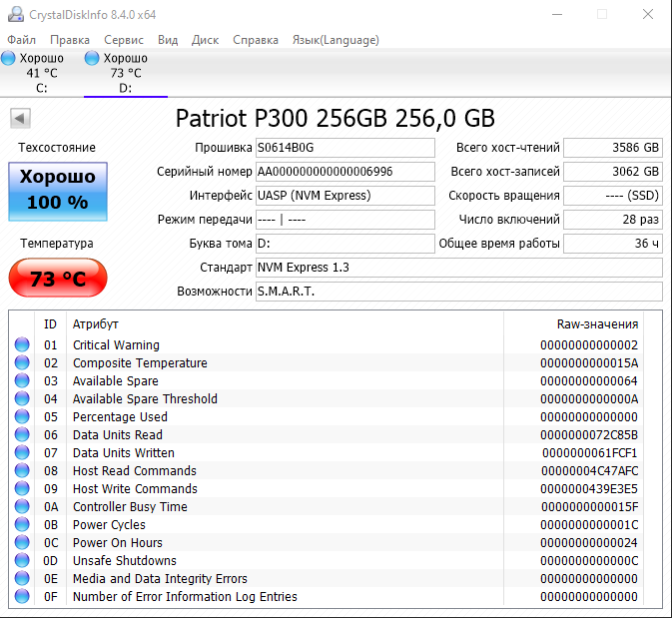The image size is (672, 618).
Task: Click the Хорошо 100 % health status button
Action: point(57,190)
